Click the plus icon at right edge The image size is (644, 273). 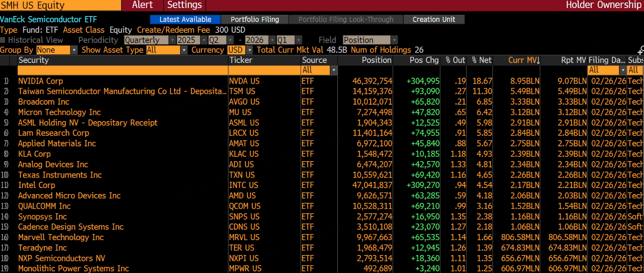tap(640, 51)
